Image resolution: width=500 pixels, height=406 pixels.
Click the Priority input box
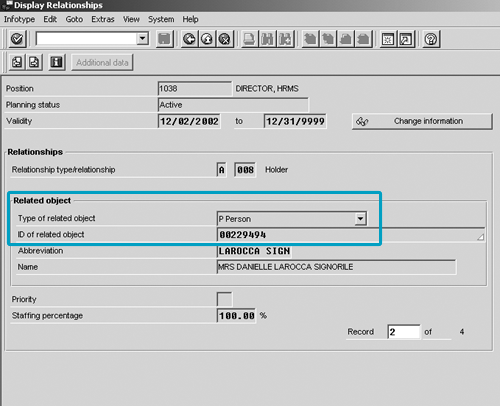(224, 299)
